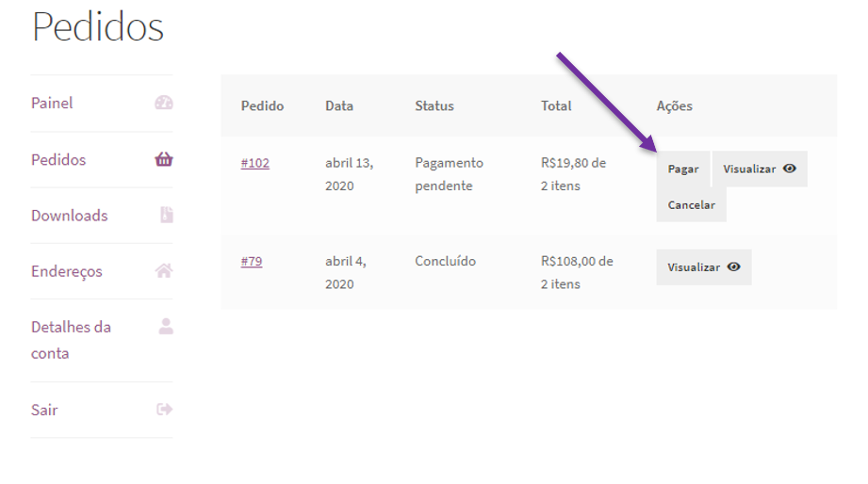Open Endereços in account menu
The image size is (868, 484).
click(66, 271)
